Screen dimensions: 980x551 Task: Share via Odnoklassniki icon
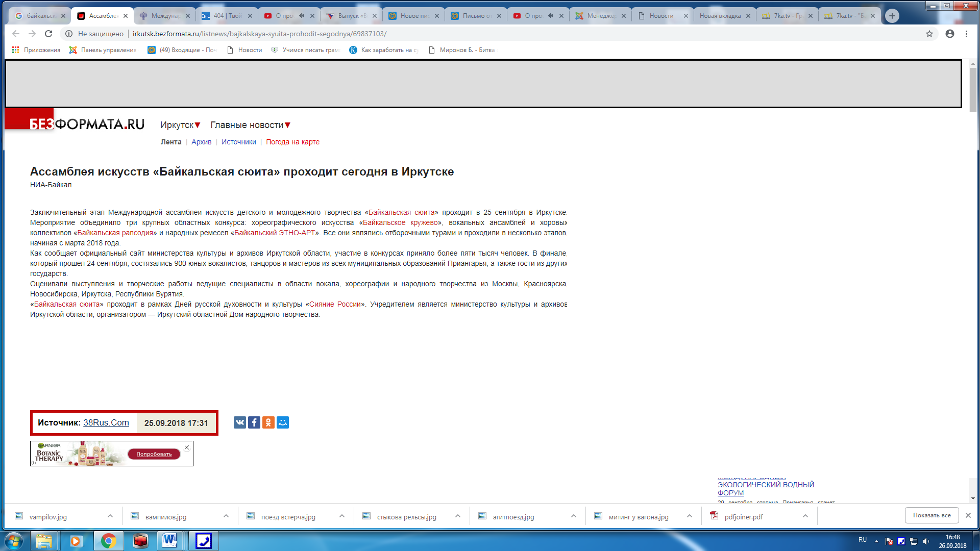(268, 422)
